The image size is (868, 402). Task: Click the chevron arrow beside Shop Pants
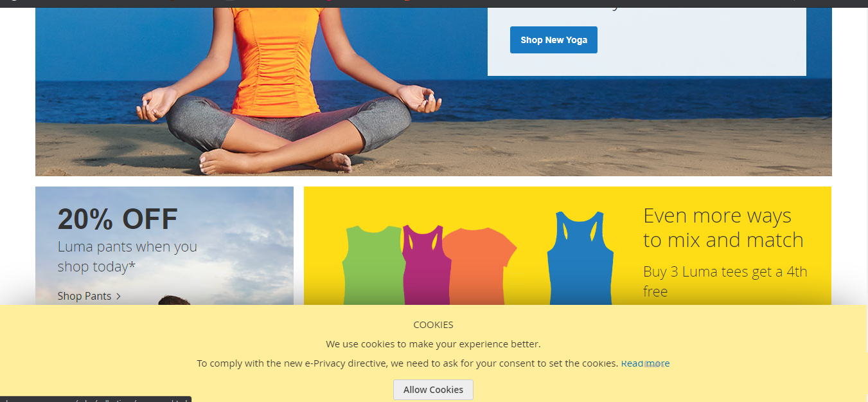point(118,297)
